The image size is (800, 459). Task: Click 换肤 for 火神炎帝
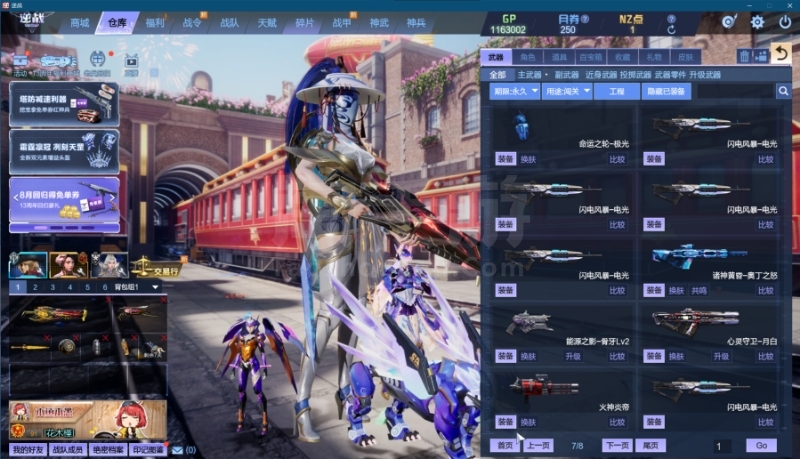pyautogui.click(x=528, y=422)
